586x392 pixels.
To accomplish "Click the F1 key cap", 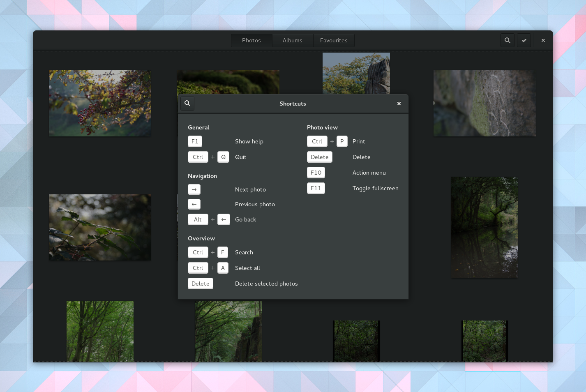I will pyautogui.click(x=195, y=141).
